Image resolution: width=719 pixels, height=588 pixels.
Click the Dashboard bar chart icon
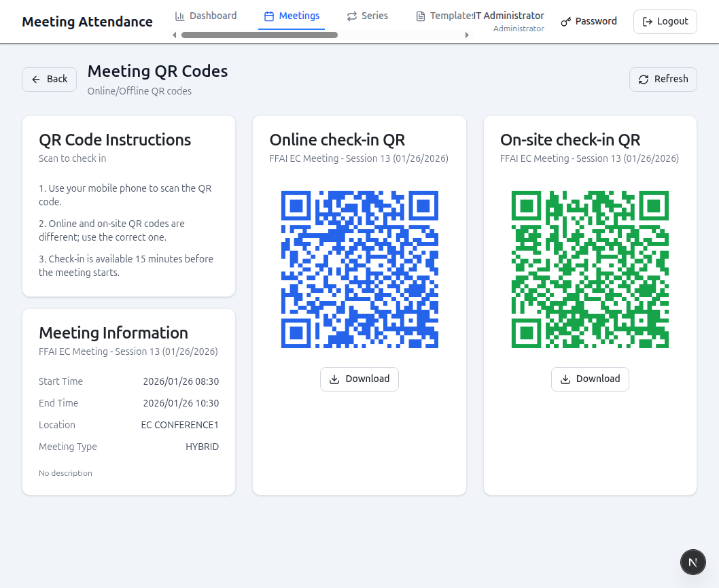click(179, 16)
